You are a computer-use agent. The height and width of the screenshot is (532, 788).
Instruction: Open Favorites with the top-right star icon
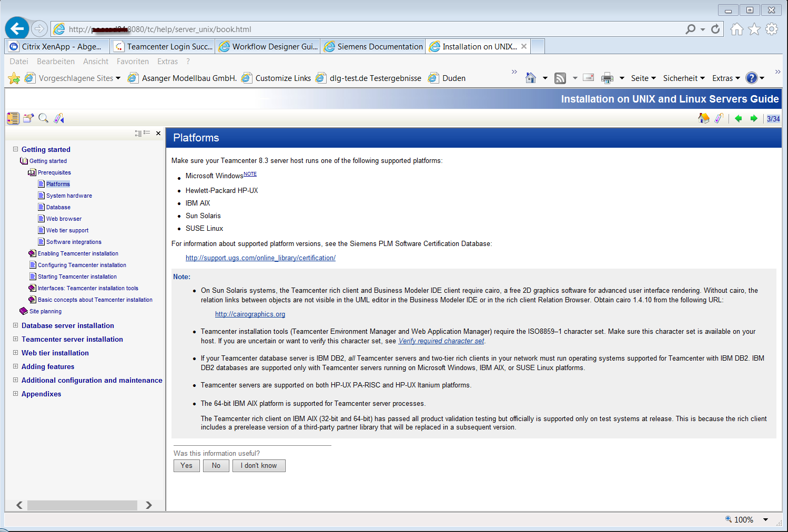point(754,29)
